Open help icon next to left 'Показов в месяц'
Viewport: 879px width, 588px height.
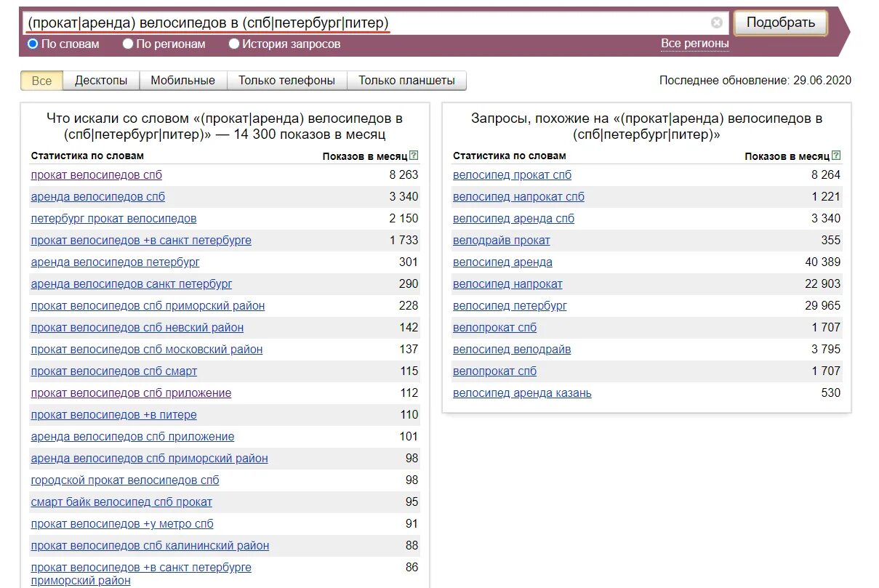(414, 156)
